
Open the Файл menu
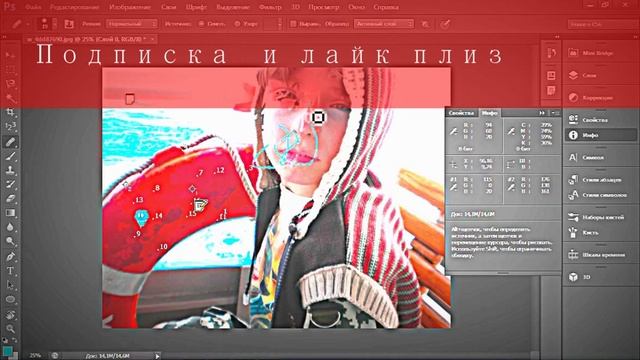(x=33, y=7)
